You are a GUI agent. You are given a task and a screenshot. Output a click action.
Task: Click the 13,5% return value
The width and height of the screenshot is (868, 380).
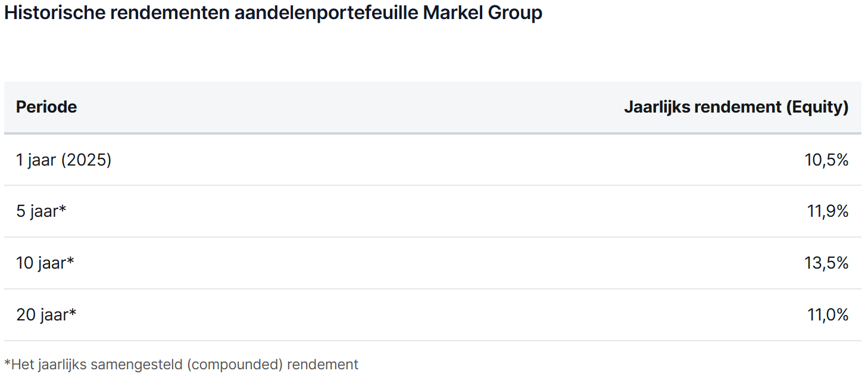click(826, 263)
